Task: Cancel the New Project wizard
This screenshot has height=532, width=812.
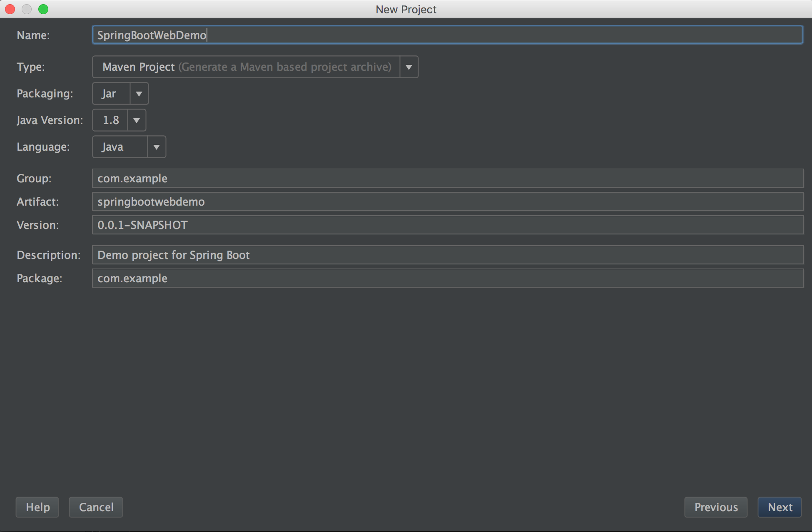Action: click(96, 507)
